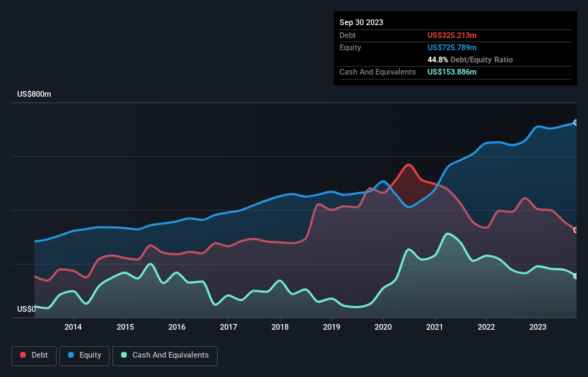Select the red Debt endpoint marker on the chart
The width and height of the screenshot is (588, 377).
[576, 230]
